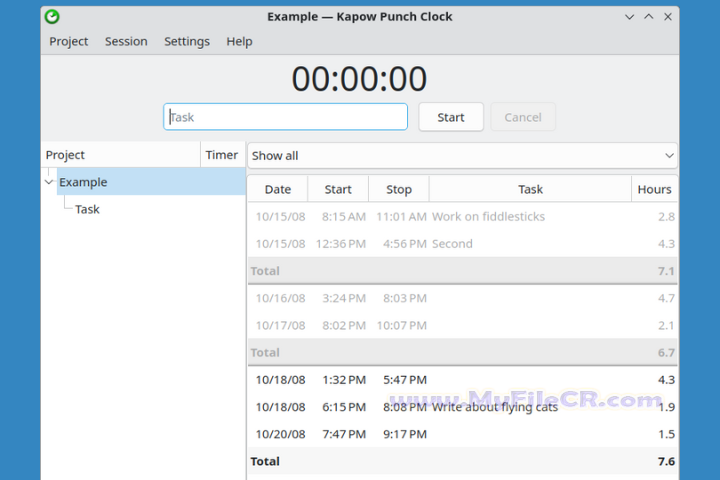Open the Project menu

(x=68, y=41)
